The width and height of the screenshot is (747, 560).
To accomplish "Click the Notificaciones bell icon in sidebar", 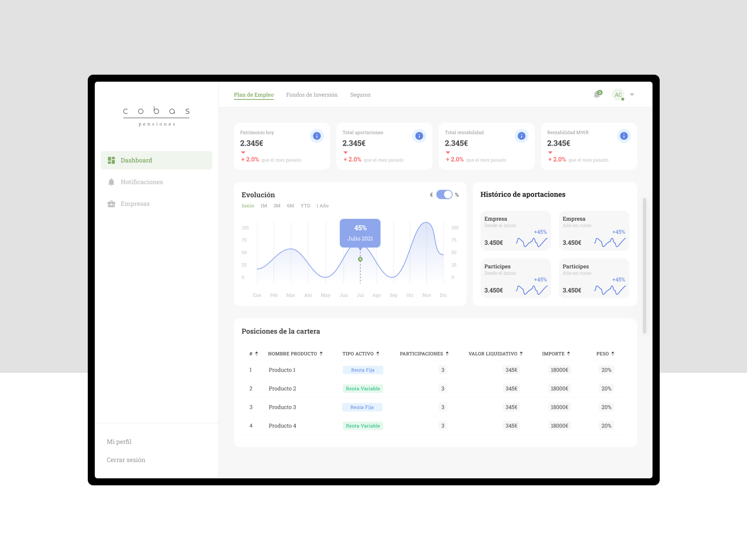I will (111, 182).
